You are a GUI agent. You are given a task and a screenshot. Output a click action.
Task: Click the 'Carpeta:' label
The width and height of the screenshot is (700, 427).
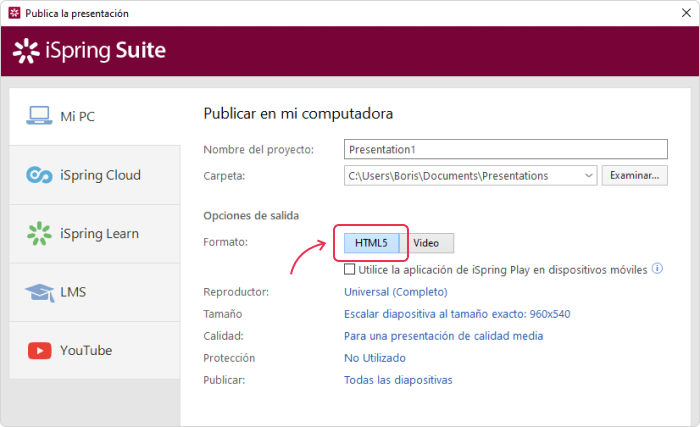(224, 176)
